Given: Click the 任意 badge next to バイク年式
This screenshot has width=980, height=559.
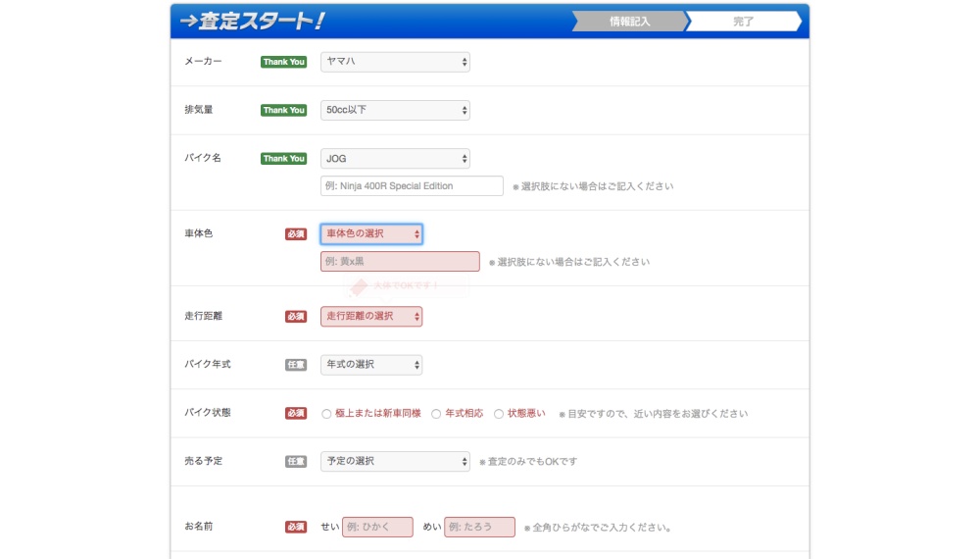Looking at the screenshot, I should click(x=296, y=365).
